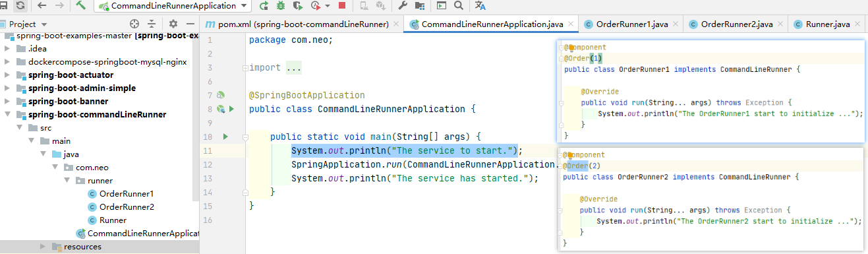This screenshot has height=254, width=868.
Task: Close the OrderRunner2.java tab
Action: [x=780, y=24]
